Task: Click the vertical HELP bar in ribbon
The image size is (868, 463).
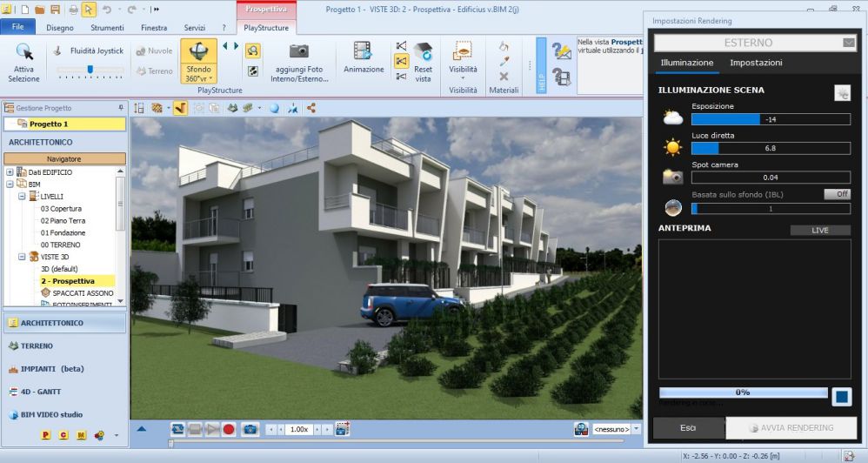Action: pyautogui.click(x=541, y=65)
